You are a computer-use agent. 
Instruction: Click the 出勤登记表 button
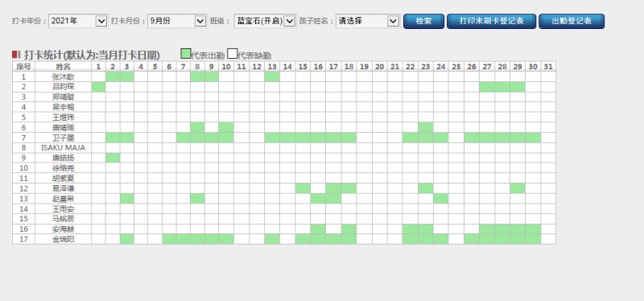click(x=572, y=22)
